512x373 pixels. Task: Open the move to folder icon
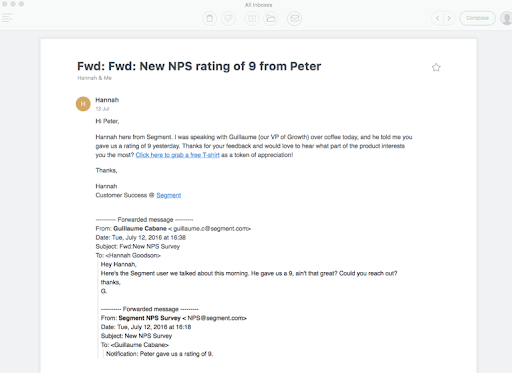pos(271,18)
